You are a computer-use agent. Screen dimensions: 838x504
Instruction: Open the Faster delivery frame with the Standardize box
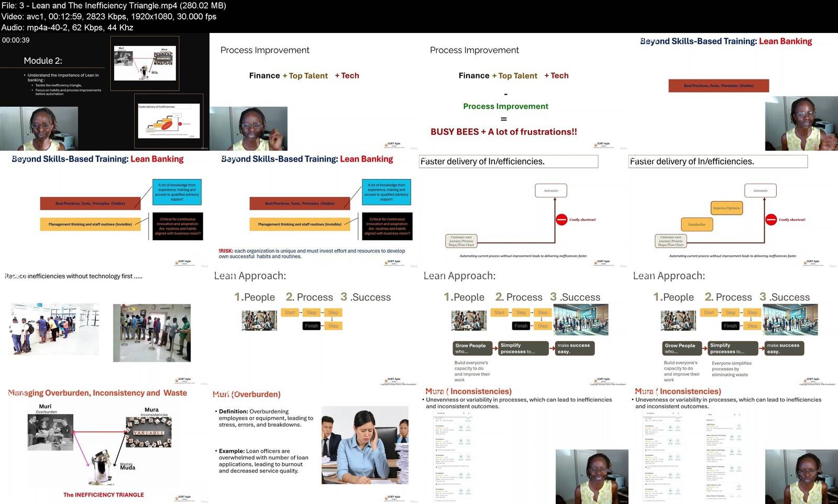(733, 209)
